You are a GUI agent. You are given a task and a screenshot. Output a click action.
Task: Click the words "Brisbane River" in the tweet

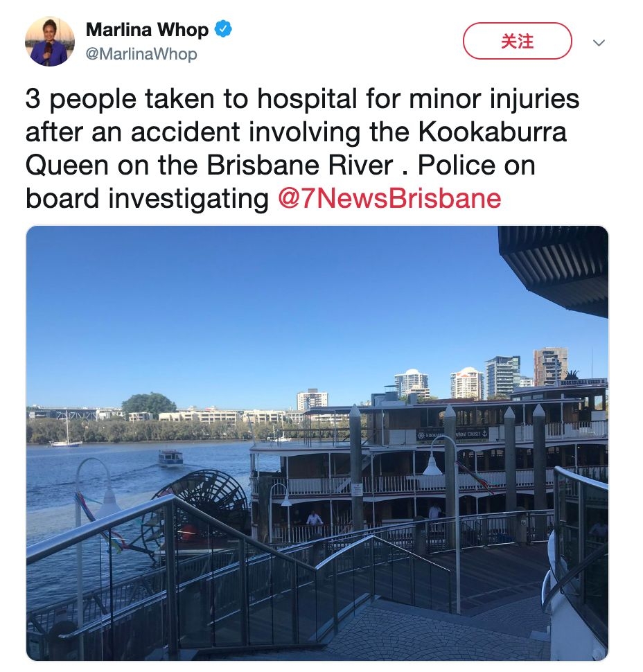point(300,165)
